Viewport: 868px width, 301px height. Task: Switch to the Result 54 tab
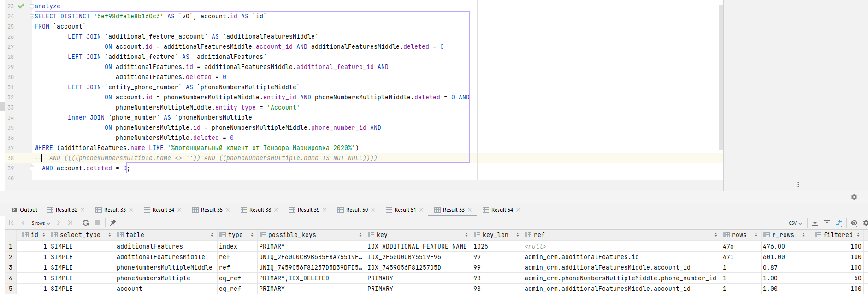point(502,210)
